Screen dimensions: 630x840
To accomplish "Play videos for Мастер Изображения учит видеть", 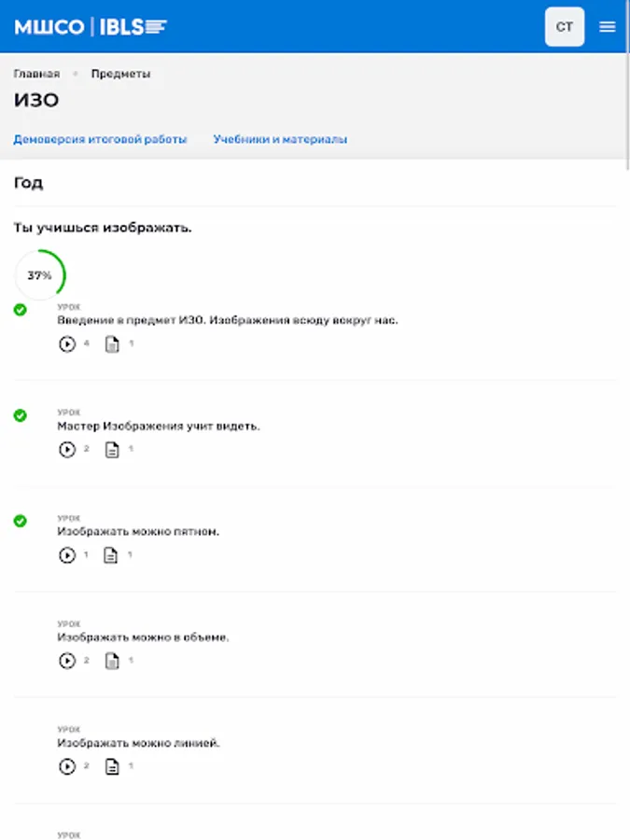I will [67, 450].
